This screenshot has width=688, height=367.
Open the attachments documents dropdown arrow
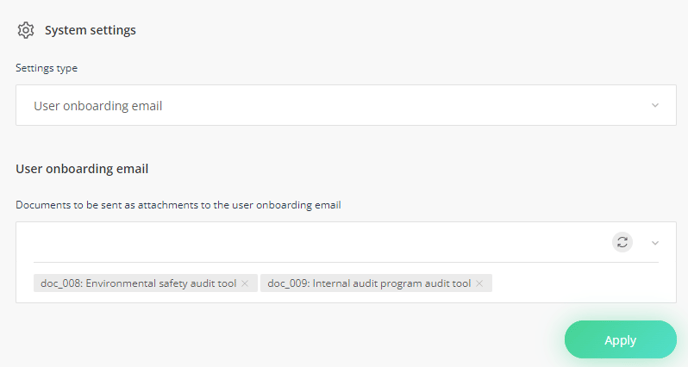pos(655,243)
